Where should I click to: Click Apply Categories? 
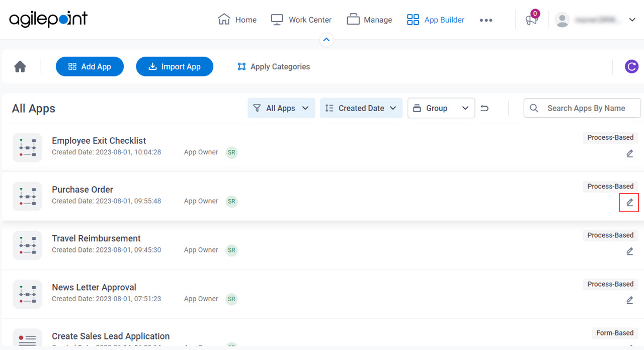pyautogui.click(x=274, y=66)
